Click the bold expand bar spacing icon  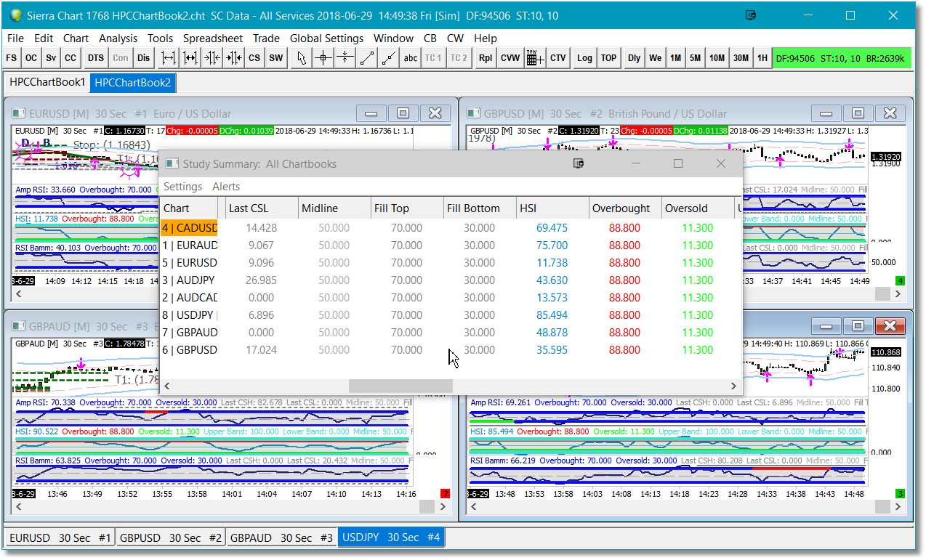pos(190,58)
